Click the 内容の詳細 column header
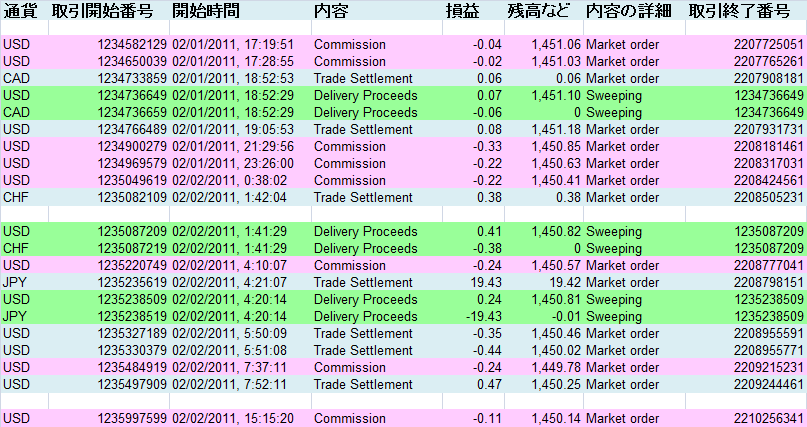Image resolution: width=807 pixels, height=427 pixels. click(628, 12)
